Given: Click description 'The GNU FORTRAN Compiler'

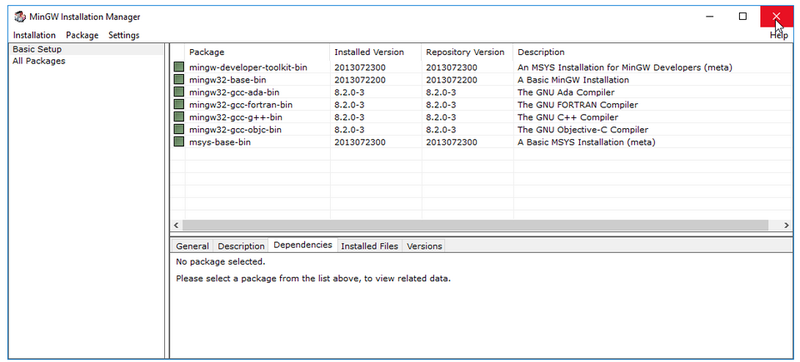Looking at the screenshot, I should pos(578,105).
